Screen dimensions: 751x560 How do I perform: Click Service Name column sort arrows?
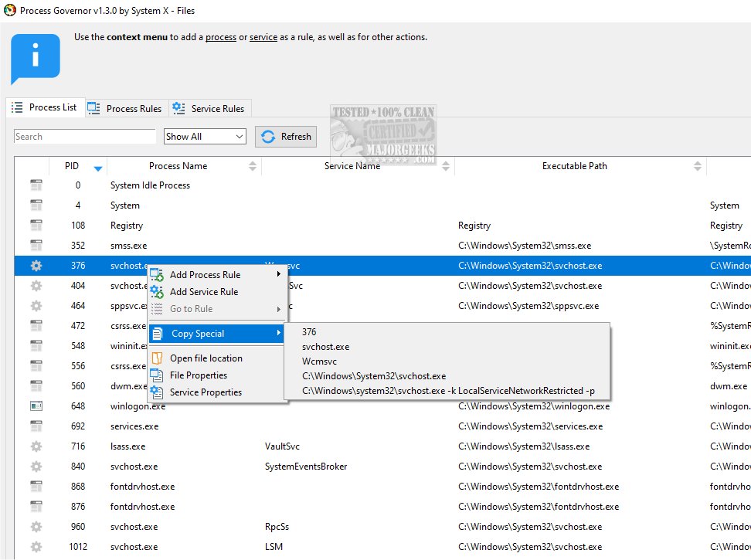point(446,166)
